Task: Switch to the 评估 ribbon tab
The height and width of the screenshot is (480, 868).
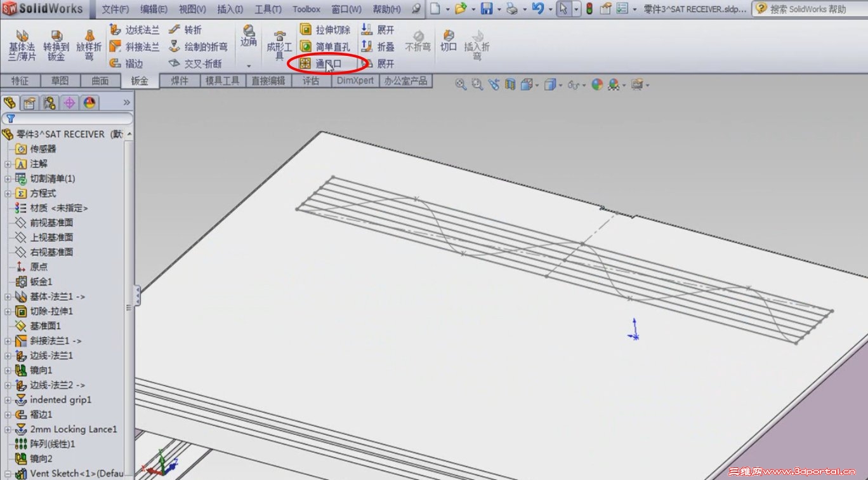Action: (x=311, y=81)
